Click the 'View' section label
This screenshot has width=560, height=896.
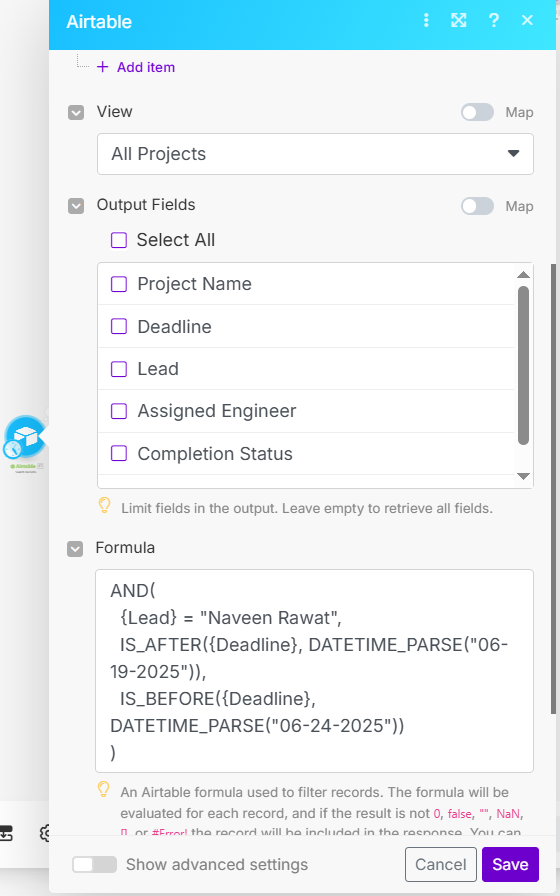[x=114, y=111]
